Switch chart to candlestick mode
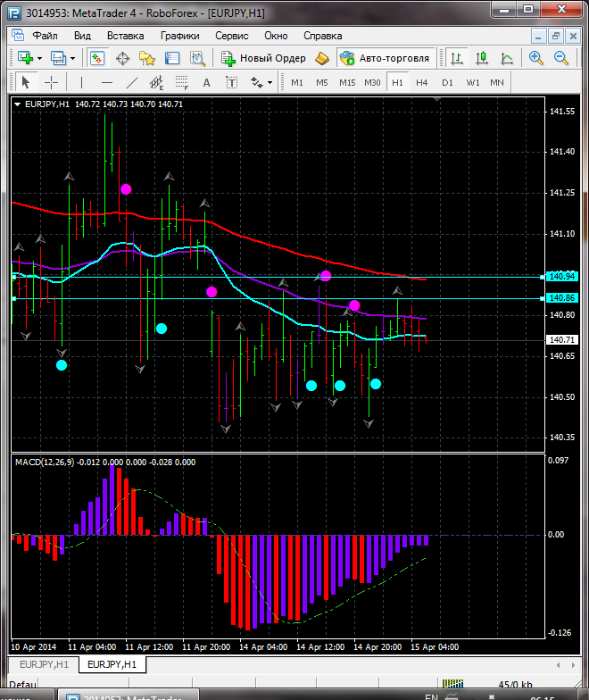The height and width of the screenshot is (700, 589). click(x=482, y=58)
